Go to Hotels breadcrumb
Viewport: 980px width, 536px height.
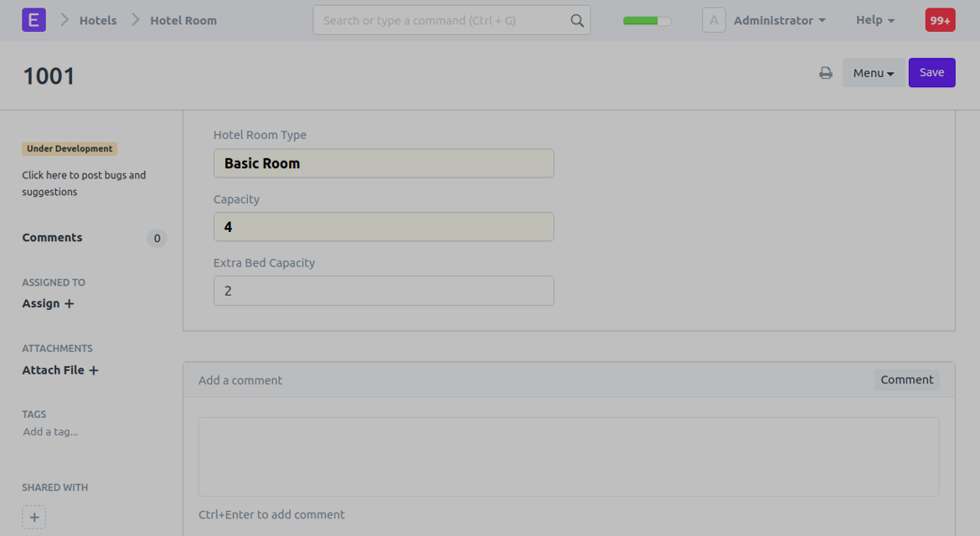(x=98, y=20)
